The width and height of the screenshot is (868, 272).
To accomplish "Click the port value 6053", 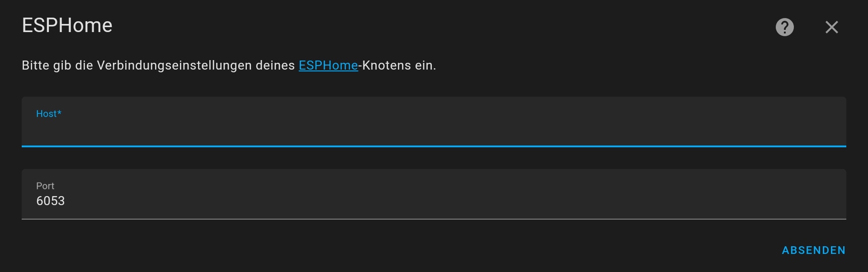I will [51, 201].
